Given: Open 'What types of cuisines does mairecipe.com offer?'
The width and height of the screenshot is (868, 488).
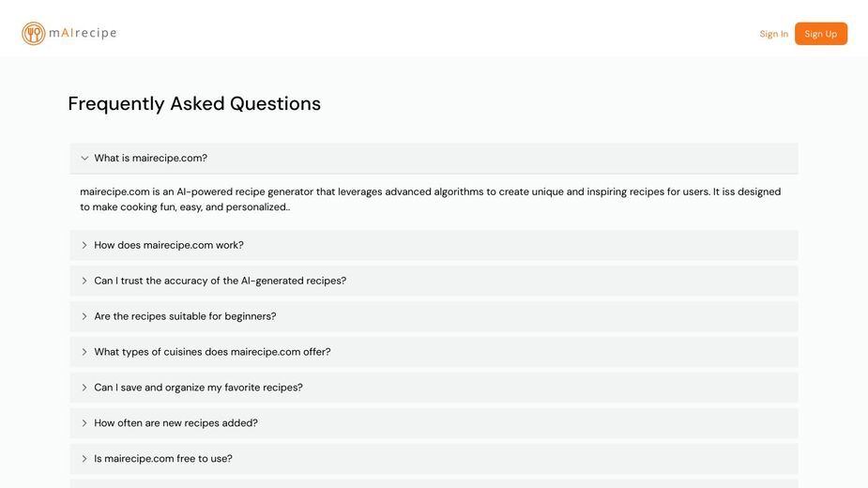Looking at the screenshot, I should pyautogui.click(x=434, y=352).
